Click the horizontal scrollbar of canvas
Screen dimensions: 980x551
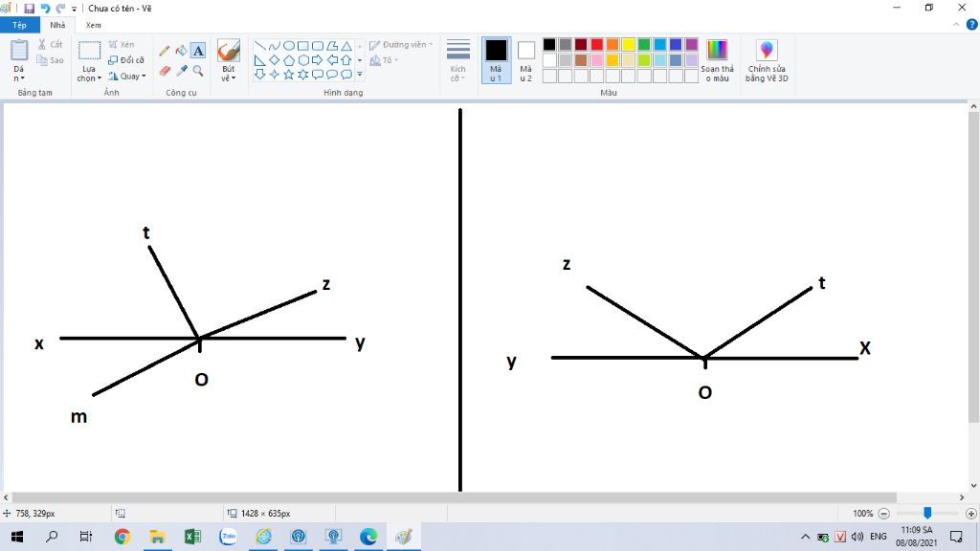pos(455,497)
